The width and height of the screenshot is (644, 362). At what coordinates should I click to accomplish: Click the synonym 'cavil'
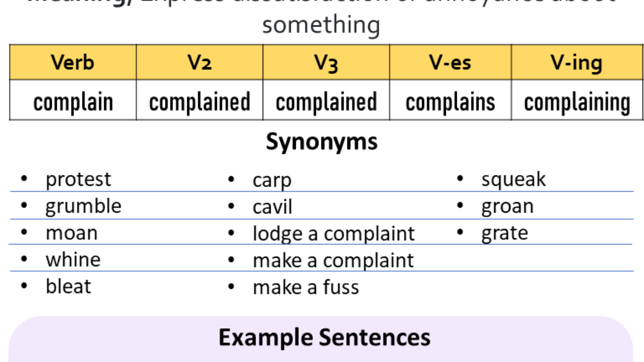point(272,207)
